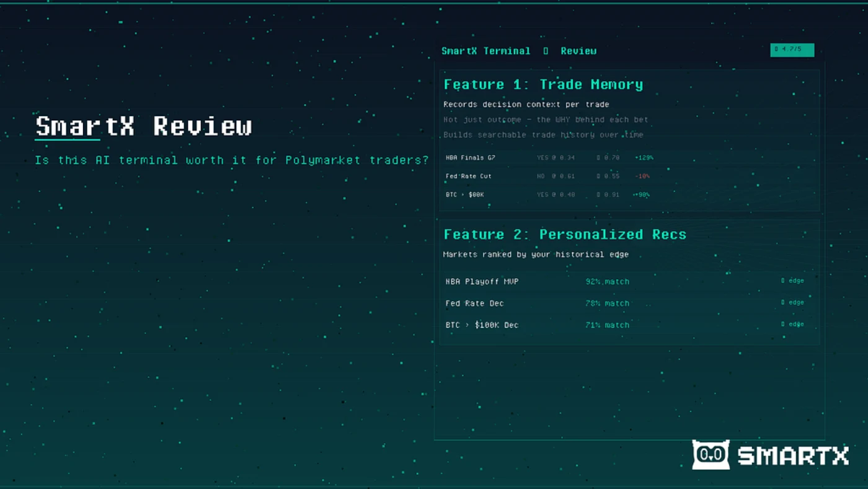Viewport: 868px width, 489px height.
Task: Click the 0.91 exit price value
Action: [608, 195]
